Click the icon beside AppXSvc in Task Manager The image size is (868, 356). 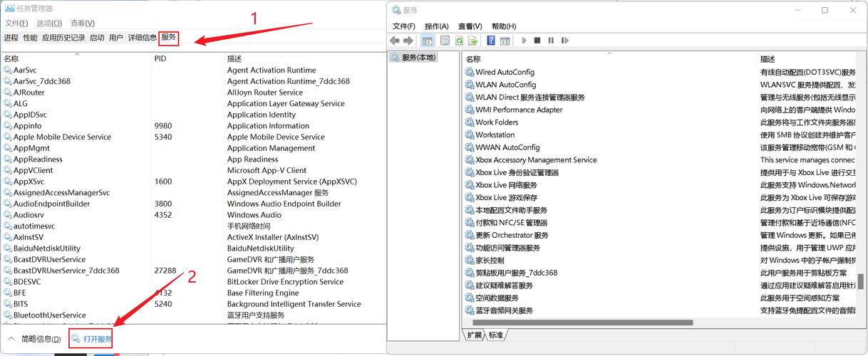[8, 182]
